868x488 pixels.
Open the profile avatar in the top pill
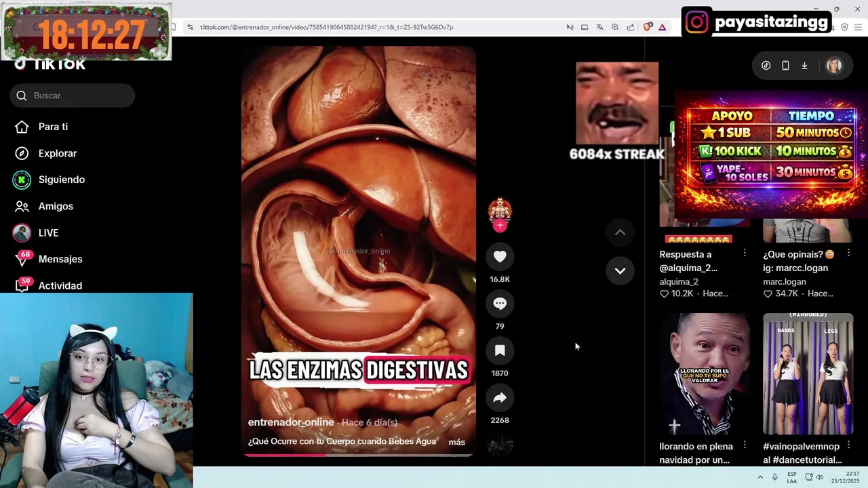pos(834,66)
